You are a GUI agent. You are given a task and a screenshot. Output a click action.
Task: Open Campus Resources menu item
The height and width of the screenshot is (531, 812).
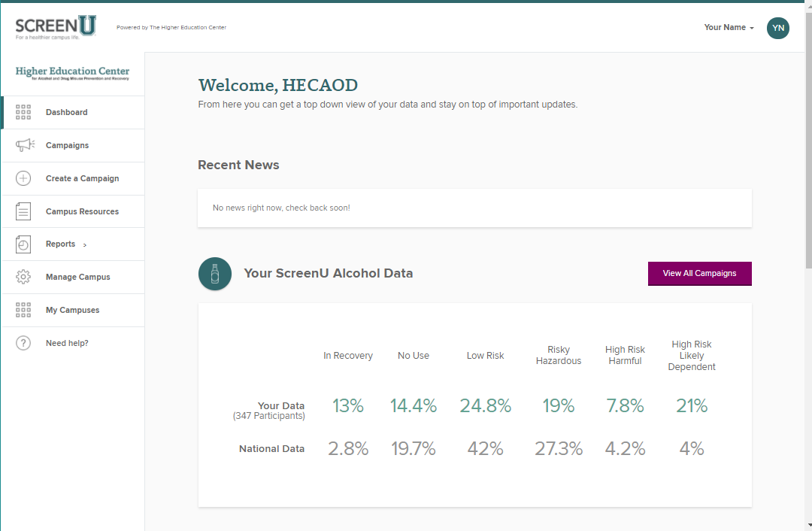click(x=73, y=211)
